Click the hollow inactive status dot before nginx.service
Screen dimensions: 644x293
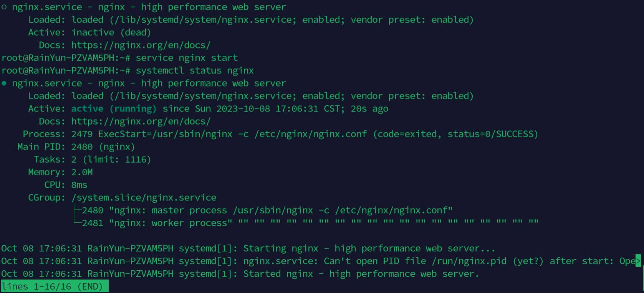tap(4, 7)
